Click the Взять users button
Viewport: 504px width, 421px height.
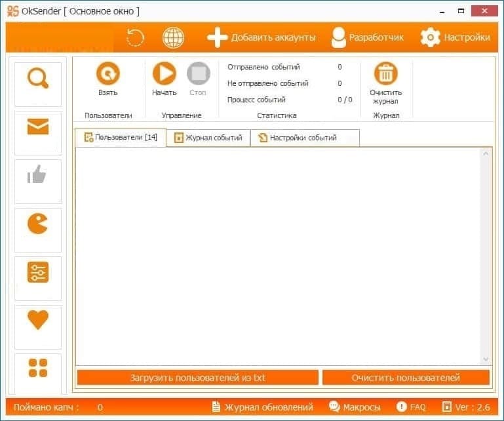[x=108, y=79]
